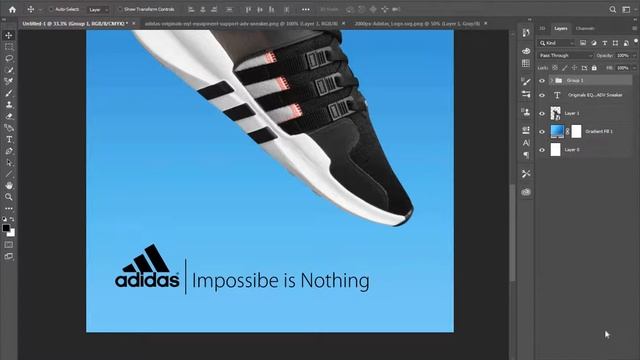This screenshot has width=640, height=360.
Task: Select the Zoom tool in the toolbox
Action: (9, 197)
